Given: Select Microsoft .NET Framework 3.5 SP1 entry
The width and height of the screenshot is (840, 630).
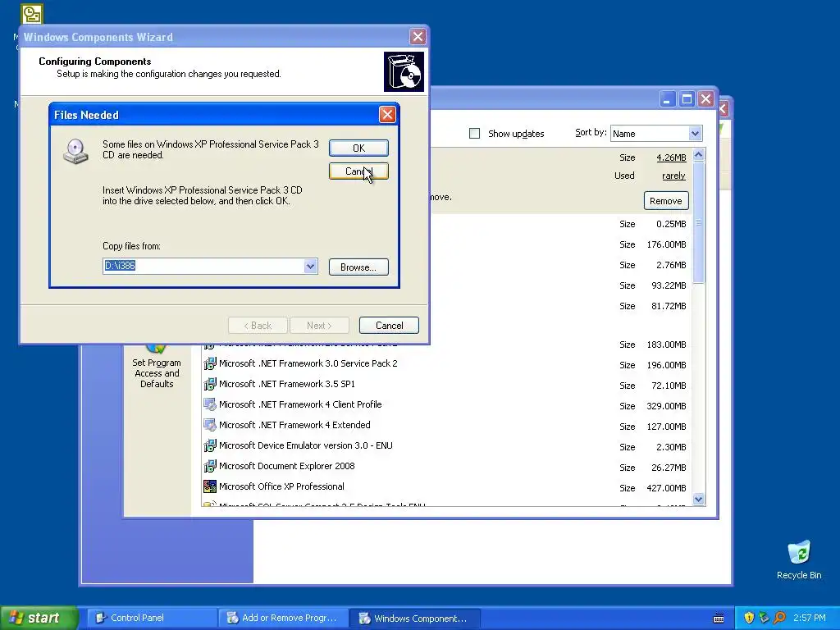Looking at the screenshot, I should point(286,384).
